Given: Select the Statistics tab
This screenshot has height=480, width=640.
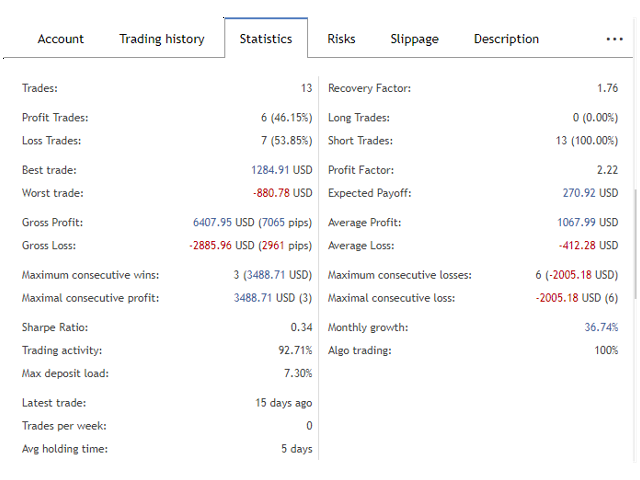Looking at the screenshot, I should coord(266,39).
